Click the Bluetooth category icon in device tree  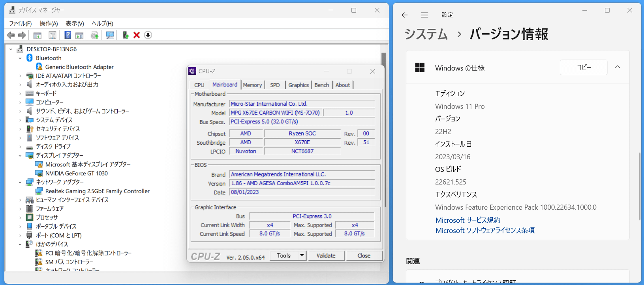pos(30,58)
